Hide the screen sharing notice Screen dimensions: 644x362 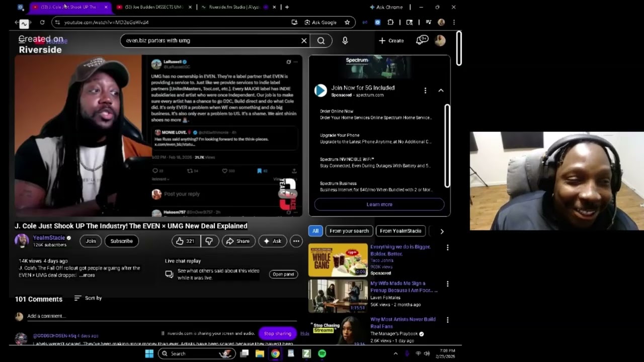[x=305, y=333]
